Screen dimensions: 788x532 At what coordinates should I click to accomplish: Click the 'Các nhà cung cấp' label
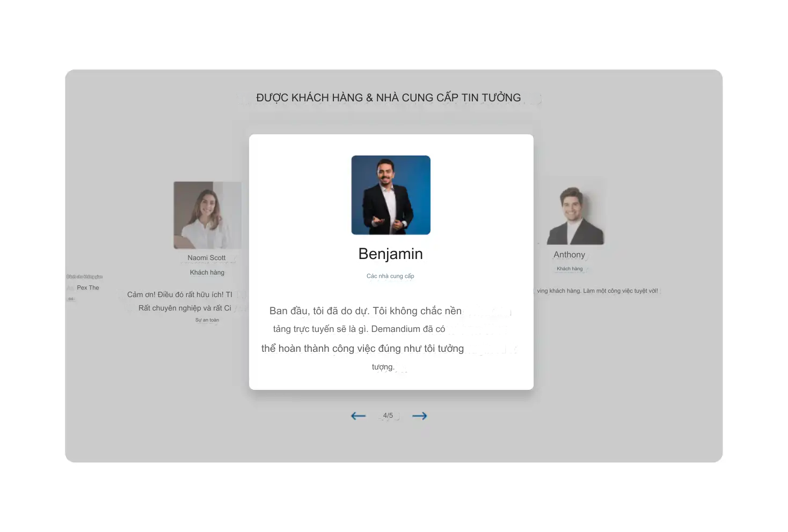coord(390,276)
